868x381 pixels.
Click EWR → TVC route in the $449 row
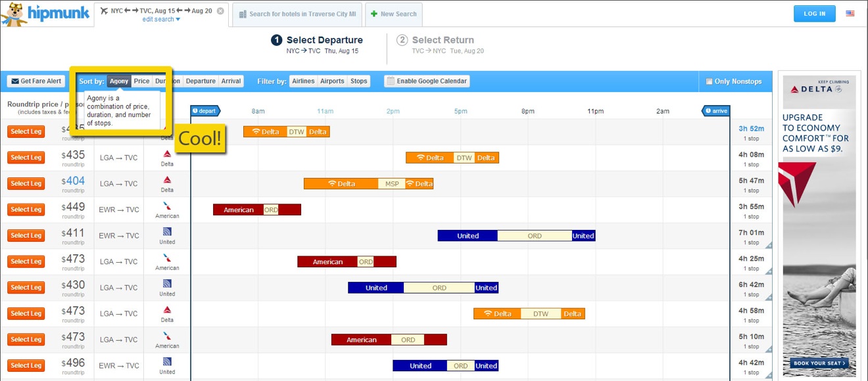point(119,210)
